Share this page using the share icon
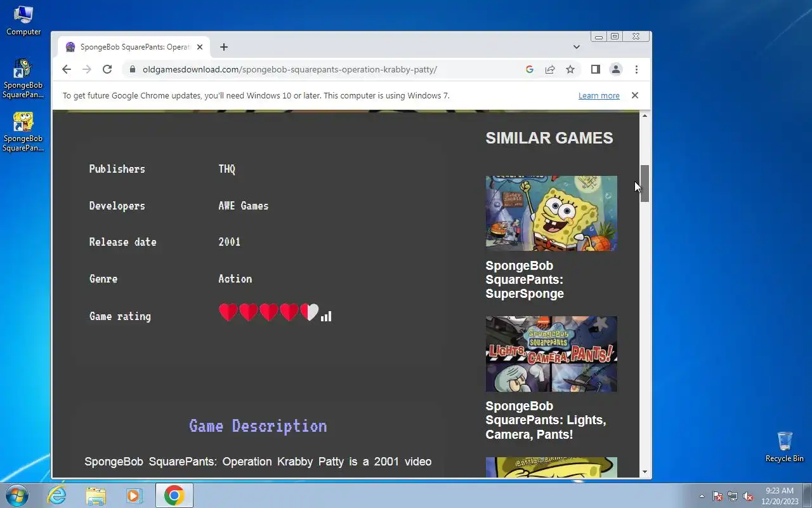Viewport: 812px width, 508px height. pos(550,69)
